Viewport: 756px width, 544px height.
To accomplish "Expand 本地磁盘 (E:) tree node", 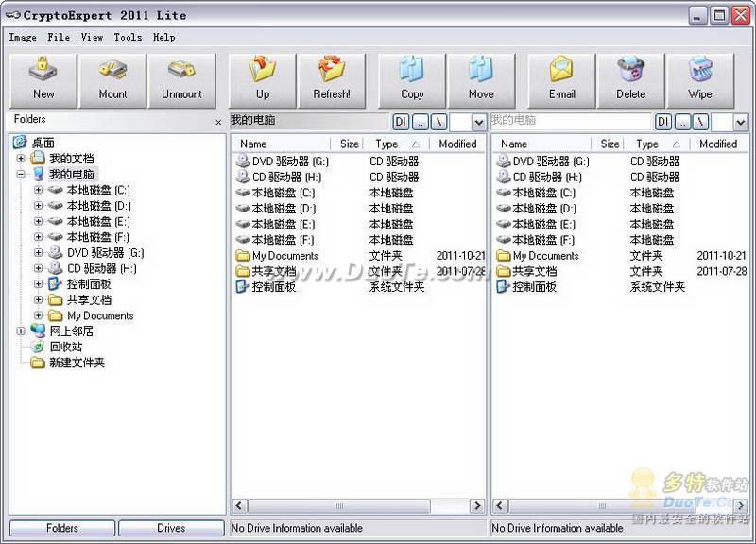I will point(38,221).
